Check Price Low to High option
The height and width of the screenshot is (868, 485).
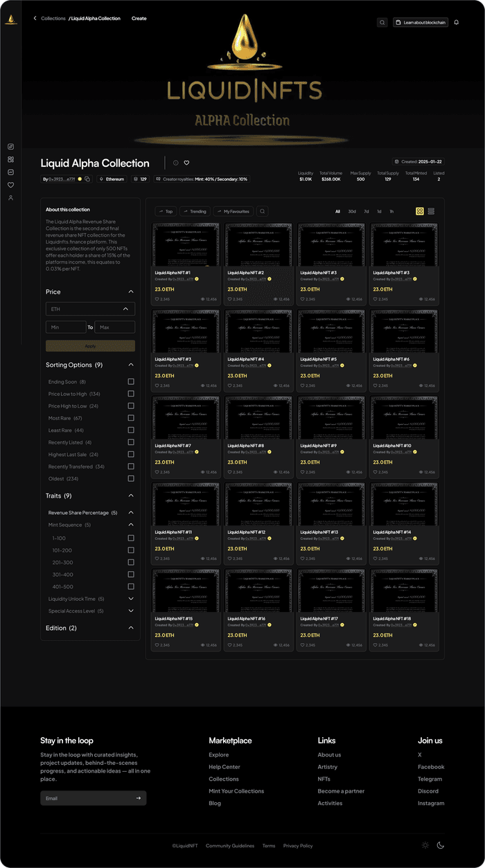click(131, 394)
